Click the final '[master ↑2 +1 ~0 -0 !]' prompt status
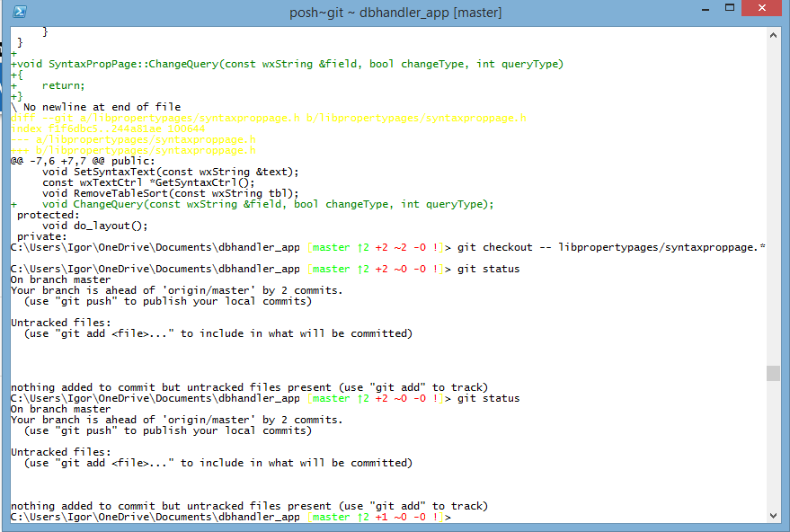The height and width of the screenshot is (532, 790). pyautogui.click(x=376, y=517)
